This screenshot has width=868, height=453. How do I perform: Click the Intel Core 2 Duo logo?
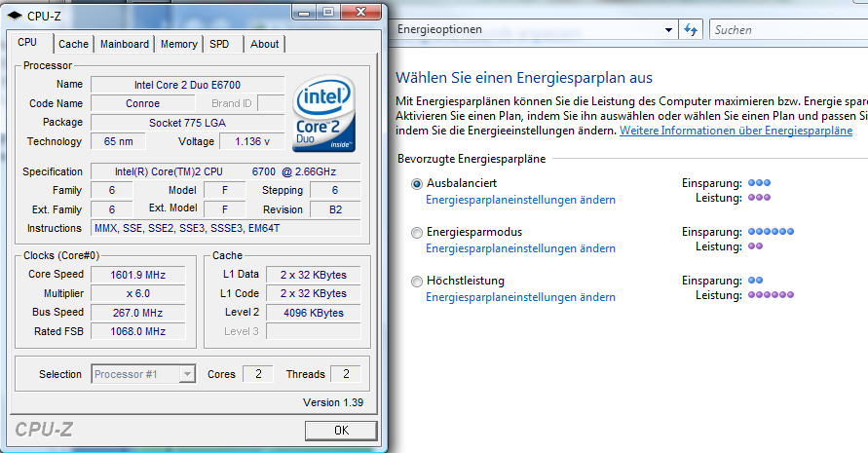(x=323, y=114)
